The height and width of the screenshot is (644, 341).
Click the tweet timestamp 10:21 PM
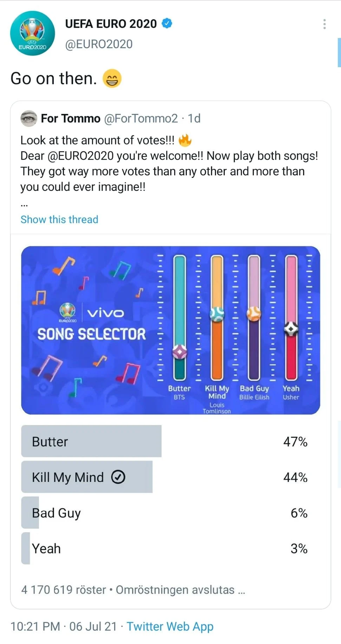click(x=35, y=626)
